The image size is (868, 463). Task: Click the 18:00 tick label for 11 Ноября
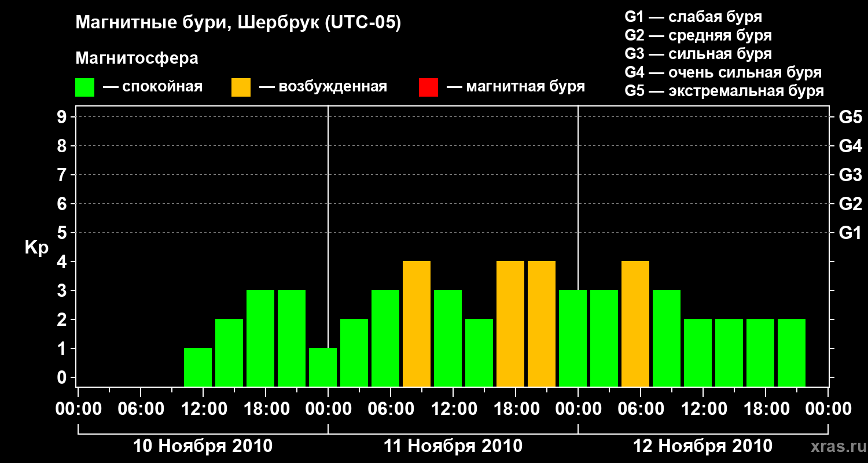tap(516, 409)
